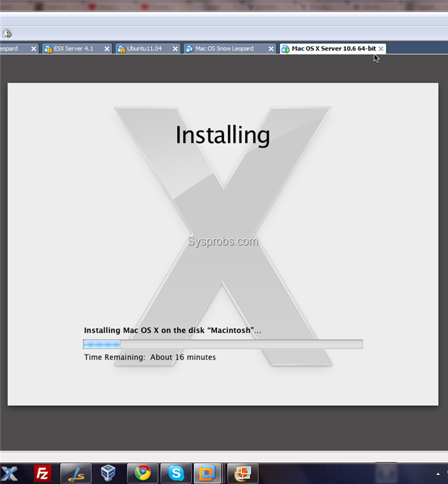The image size is (448, 484).
Task: Click the 'Installing' heading text
Action: [x=223, y=135]
